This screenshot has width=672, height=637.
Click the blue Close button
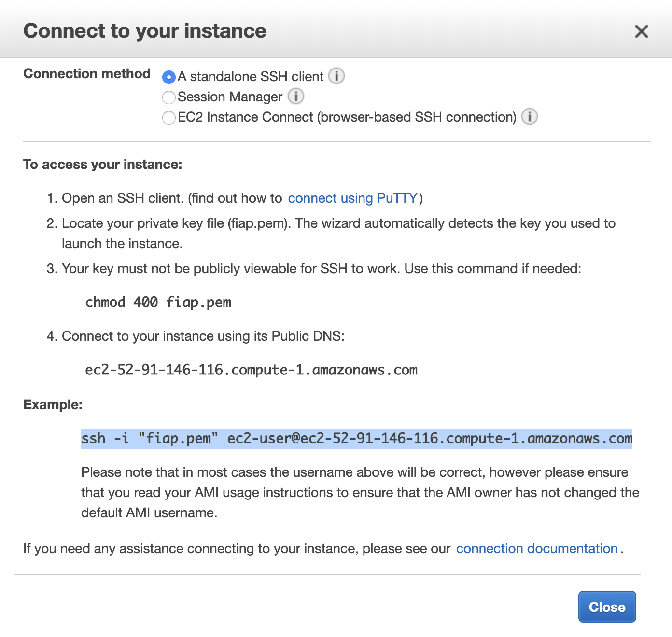607,607
